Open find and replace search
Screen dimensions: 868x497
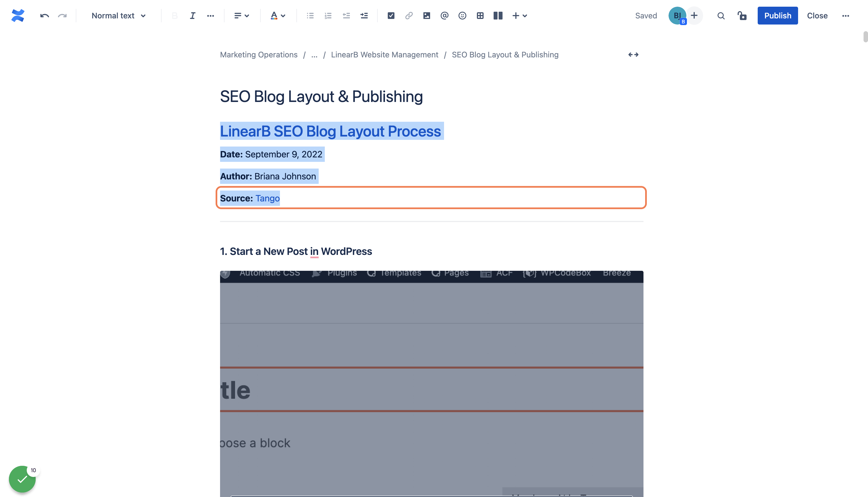pyautogui.click(x=721, y=16)
